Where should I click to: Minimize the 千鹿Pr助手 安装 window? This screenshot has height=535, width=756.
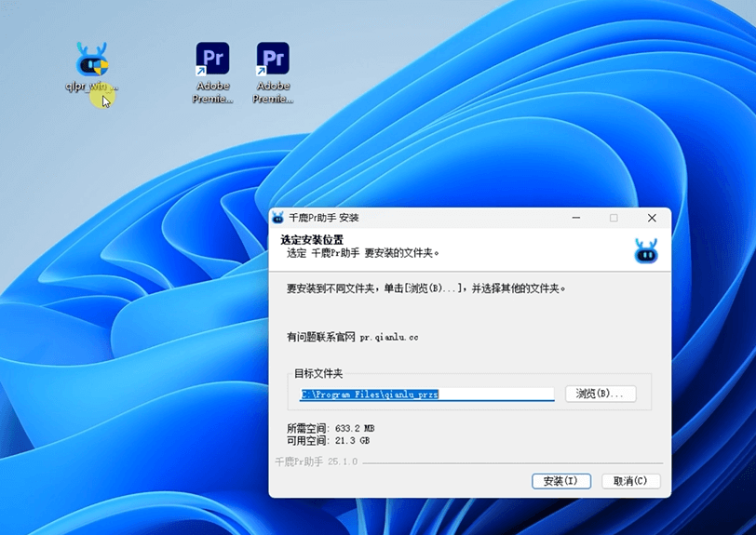point(576,218)
